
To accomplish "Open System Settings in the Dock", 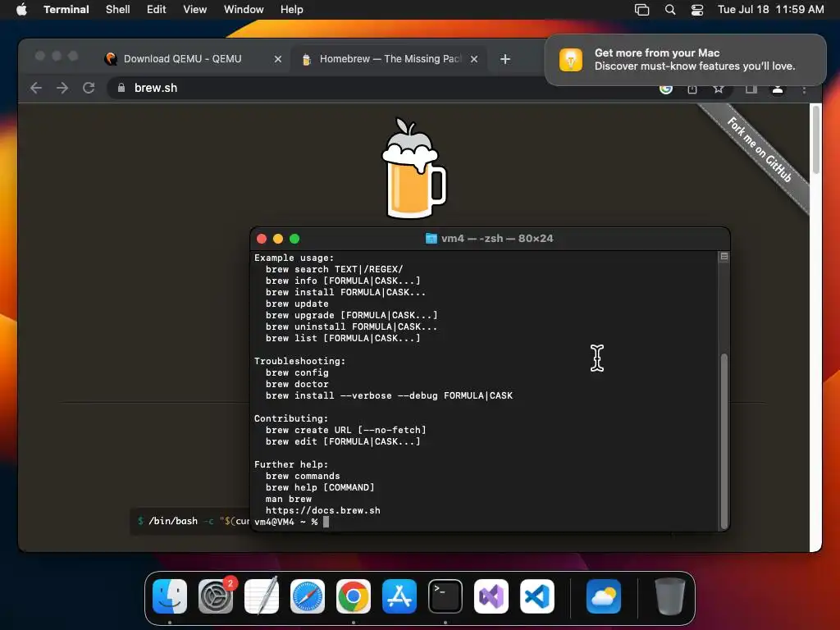I will pyautogui.click(x=216, y=596).
